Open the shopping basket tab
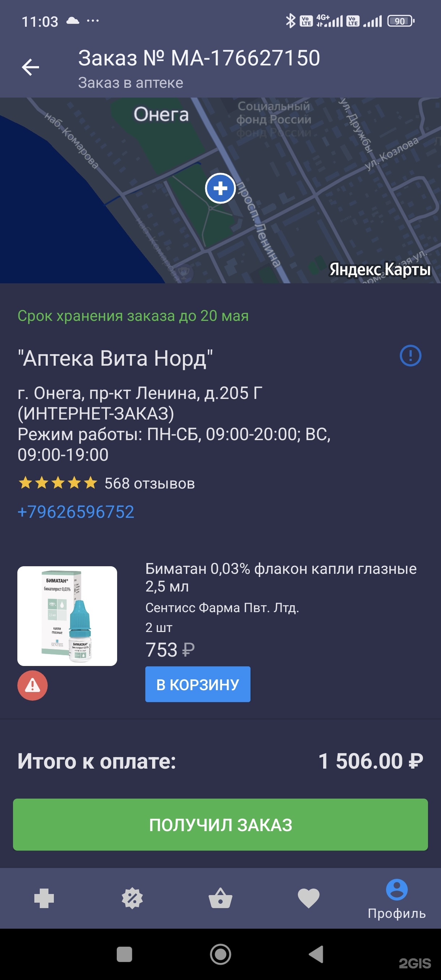The image size is (441, 980). (220, 898)
